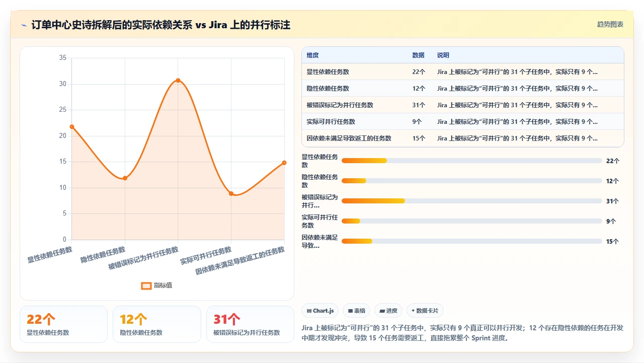Select the Chart.js tag
The width and height of the screenshot is (644, 363).
[x=320, y=311]
